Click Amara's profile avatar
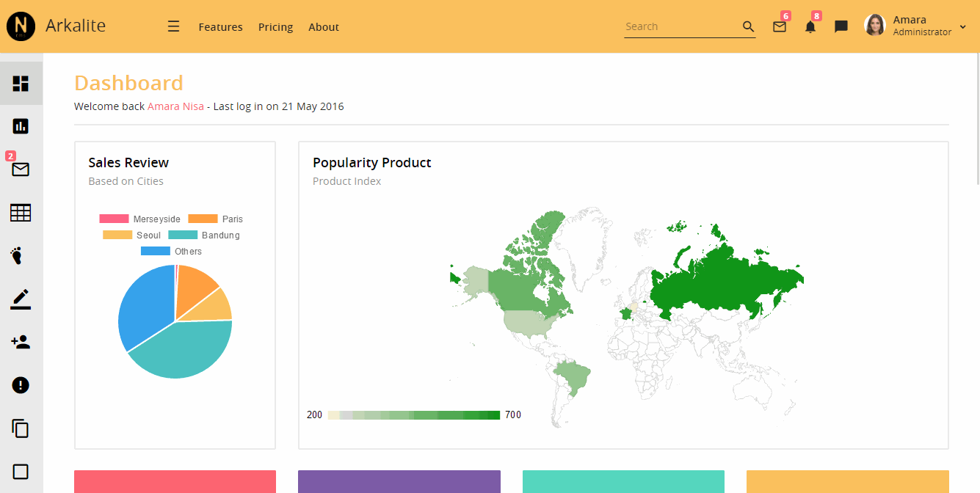 pos(874,26)
